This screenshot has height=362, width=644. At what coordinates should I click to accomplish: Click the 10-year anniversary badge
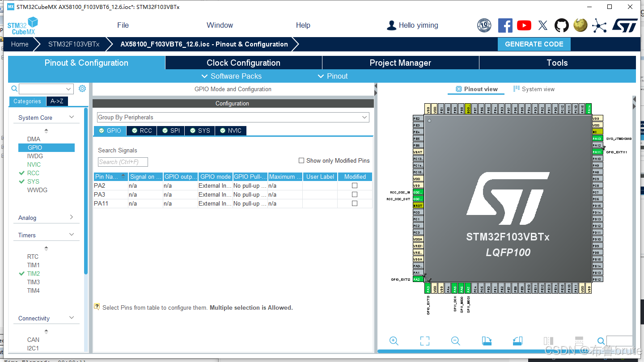[484, 25]
